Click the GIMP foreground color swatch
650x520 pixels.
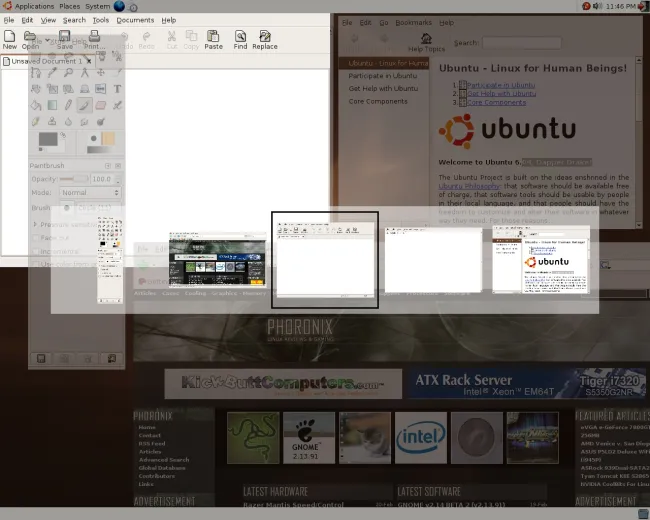(48, 139)
